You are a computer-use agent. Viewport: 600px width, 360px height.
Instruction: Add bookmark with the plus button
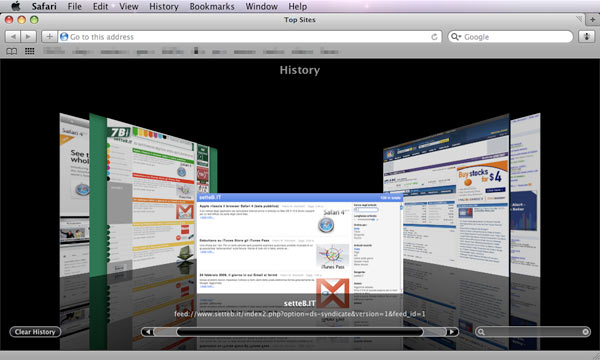coord(49,36)
